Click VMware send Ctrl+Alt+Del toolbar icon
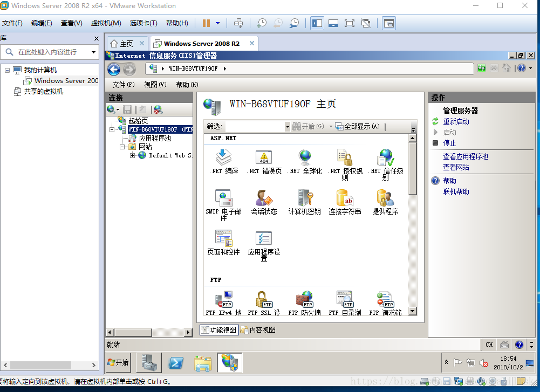Image resolution: width=540 pixels, height=392 pixels. pos(238,23)
